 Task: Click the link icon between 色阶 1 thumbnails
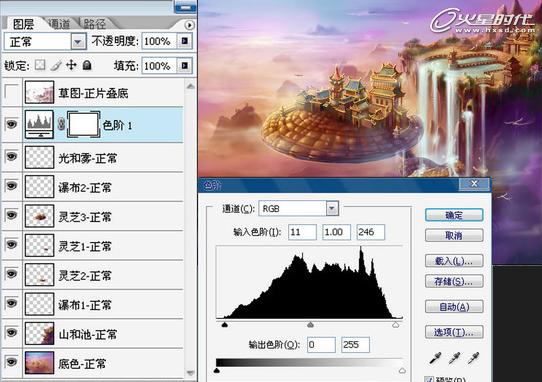click(x=61, y=124)
